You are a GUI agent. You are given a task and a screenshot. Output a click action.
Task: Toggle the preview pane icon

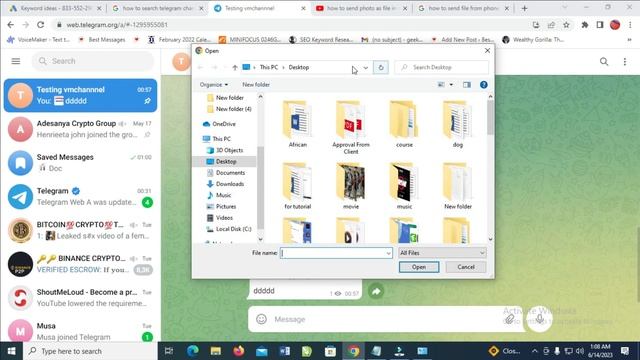pyautogui.click(x=467, y=84)
